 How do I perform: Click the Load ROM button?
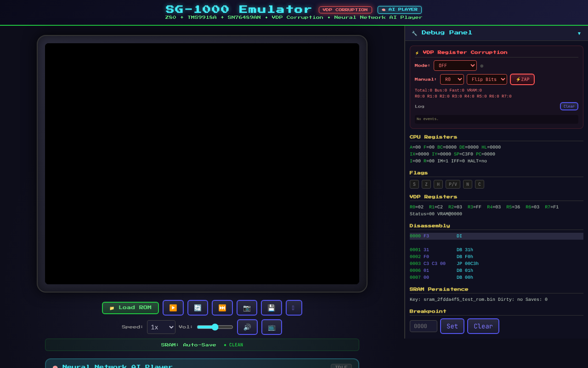tap(130, 308)
